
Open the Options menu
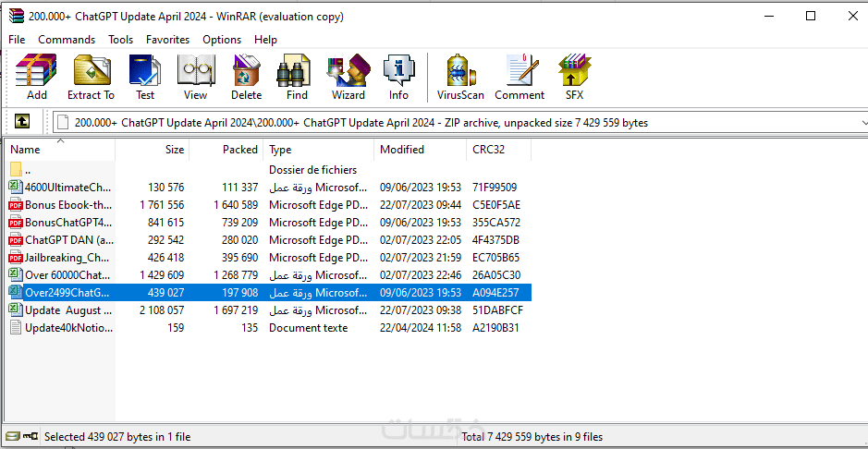coord(222,40)
